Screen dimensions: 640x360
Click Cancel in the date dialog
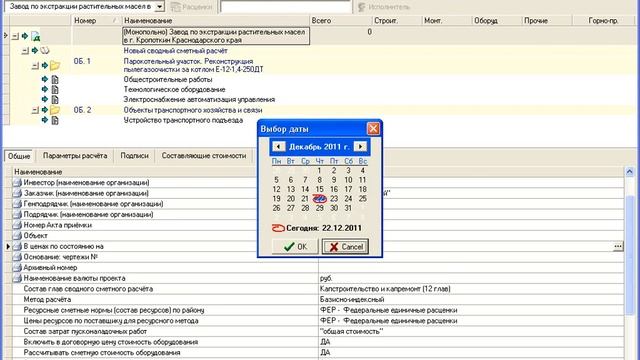tap(345, 247)
